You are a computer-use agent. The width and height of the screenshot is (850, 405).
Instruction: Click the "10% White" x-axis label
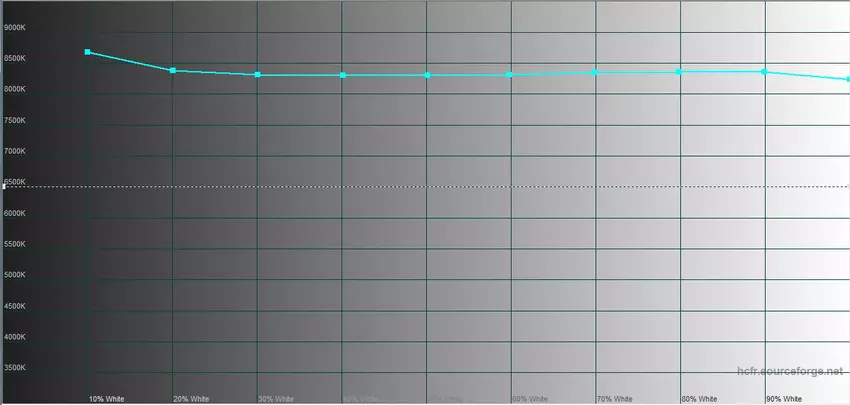106,398
